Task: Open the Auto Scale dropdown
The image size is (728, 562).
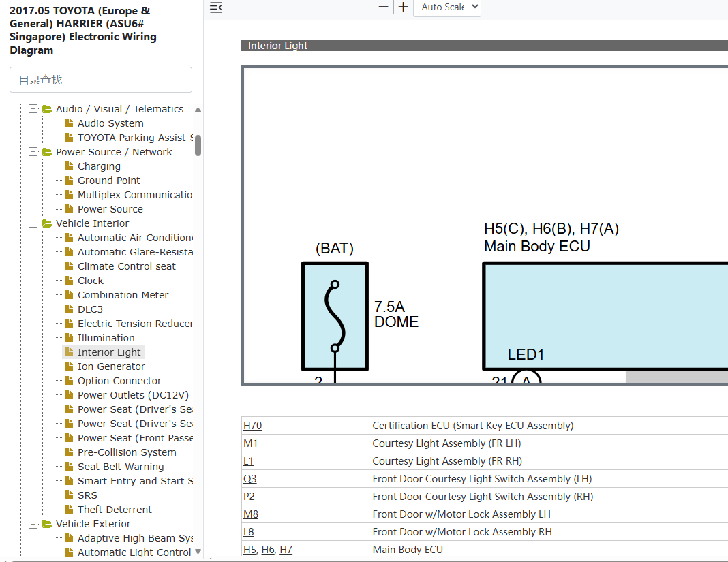Action: point(447,7)
